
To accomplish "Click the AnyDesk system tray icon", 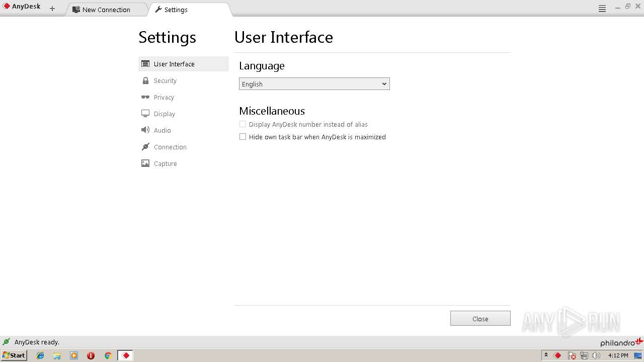I will (557, 355).
